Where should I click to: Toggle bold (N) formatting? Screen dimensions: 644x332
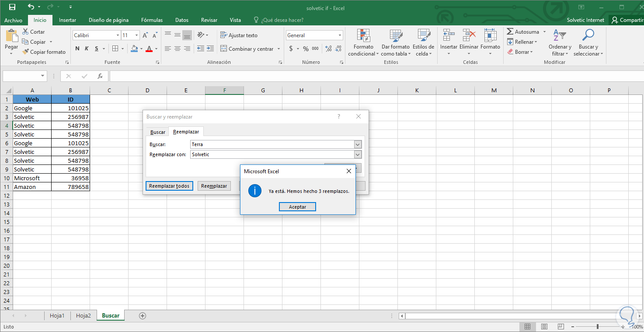77,49
